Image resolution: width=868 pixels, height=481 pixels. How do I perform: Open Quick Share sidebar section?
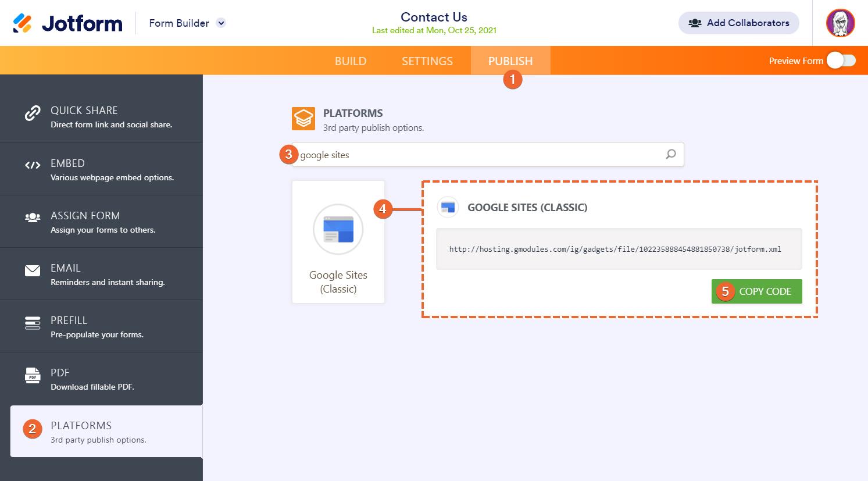click(x=101, y=116)
